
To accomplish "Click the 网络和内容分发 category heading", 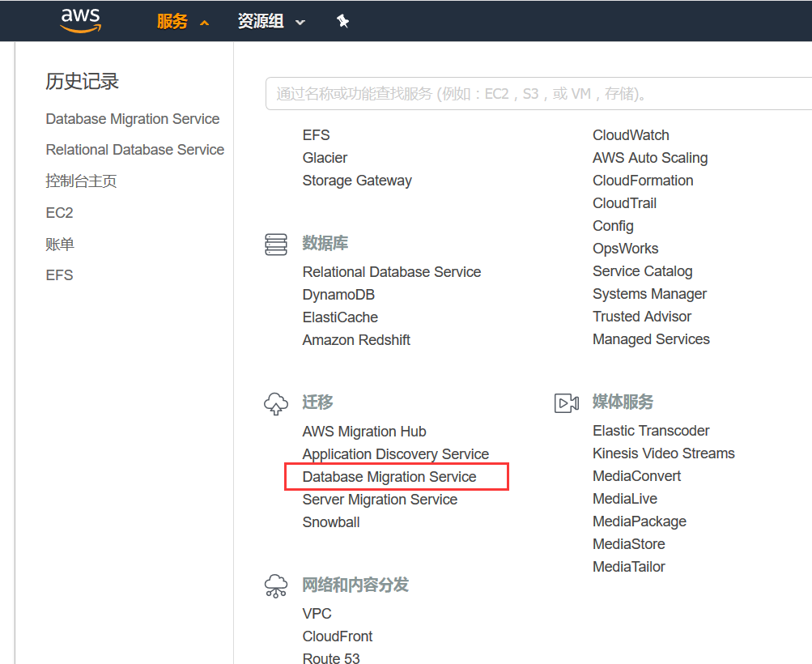I will (x=355, y=585).
